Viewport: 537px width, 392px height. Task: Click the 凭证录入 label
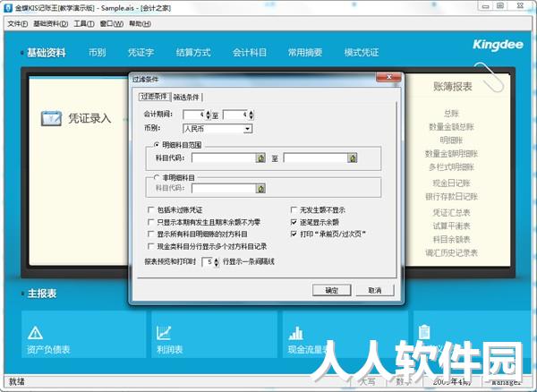(x=89, y=118)
